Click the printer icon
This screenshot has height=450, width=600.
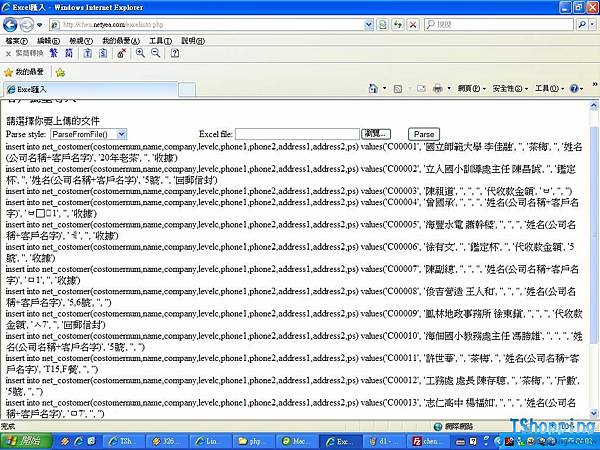[437, 89]
